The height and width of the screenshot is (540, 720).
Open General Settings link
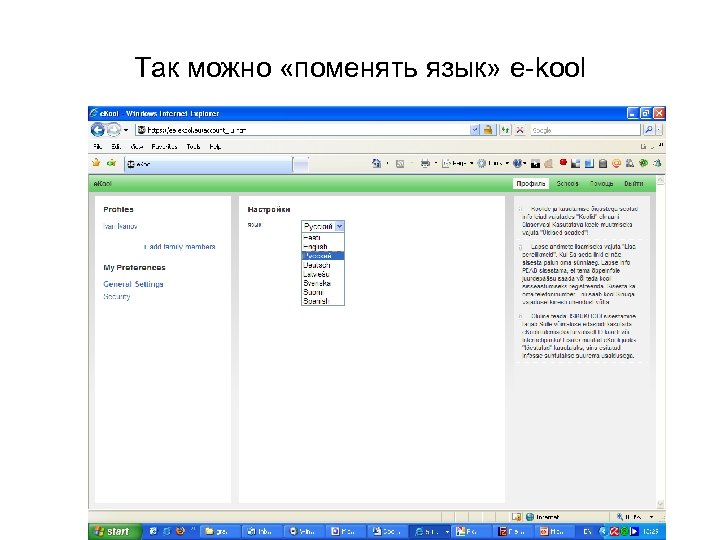[133, 284]
